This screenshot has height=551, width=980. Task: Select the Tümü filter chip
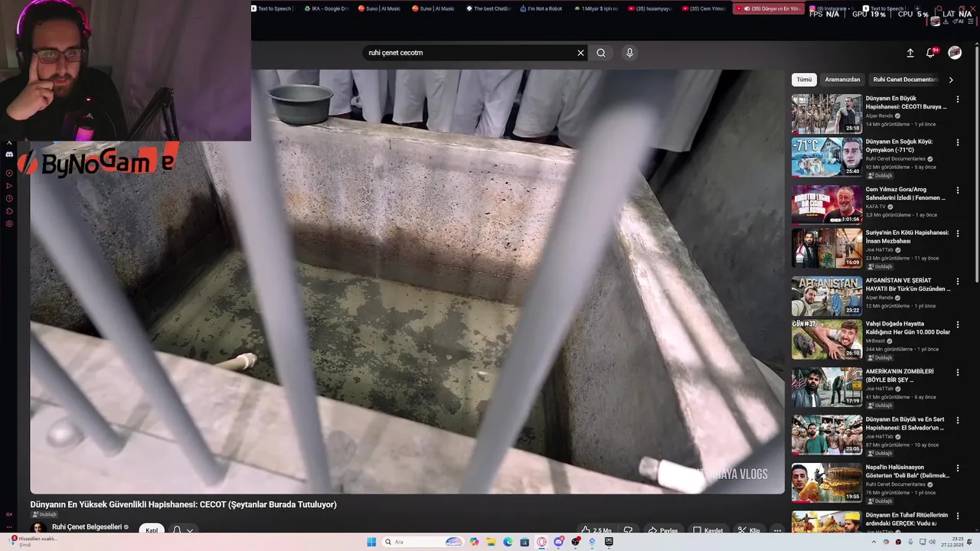click(804, 80)
